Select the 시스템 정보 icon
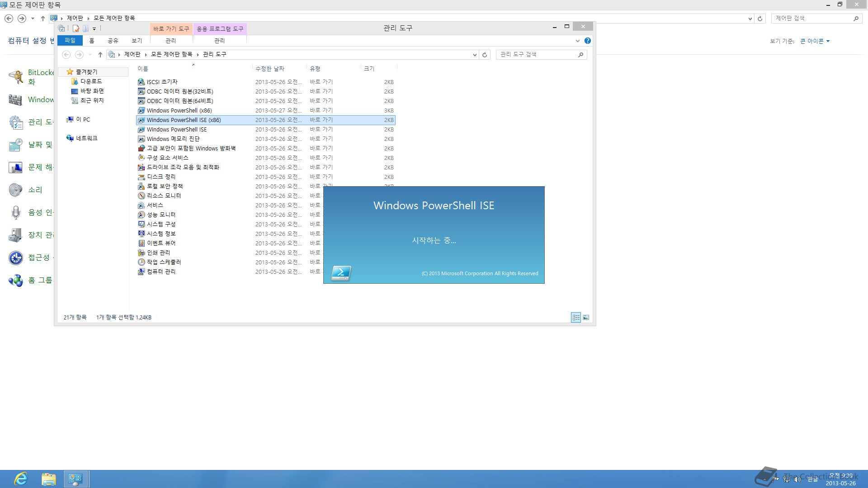This screenshot has height=488, width=868. point(142,234)
